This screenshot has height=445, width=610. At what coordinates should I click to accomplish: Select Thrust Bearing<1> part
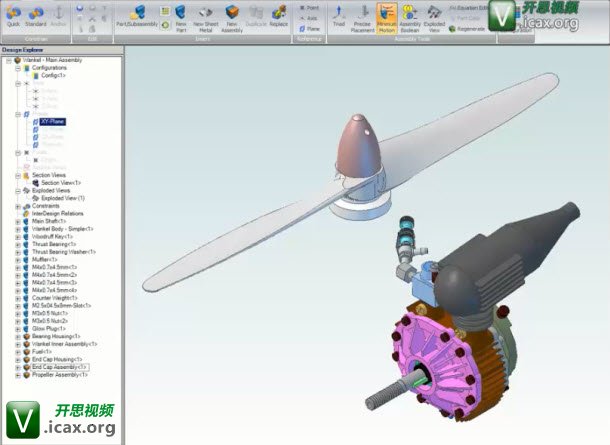click(x=54, y=244)
